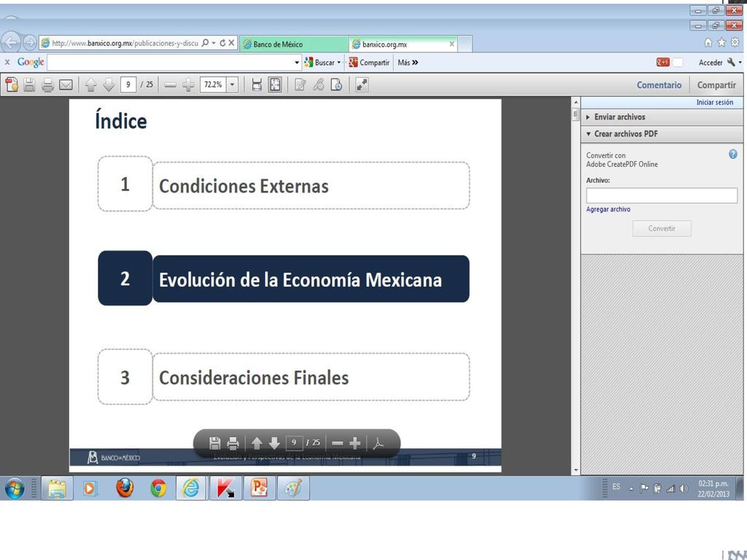The width and height of the screenshot is (747, 560).
Task: Save from floating toolbar diskette icon
Action: tap(215, 443)
